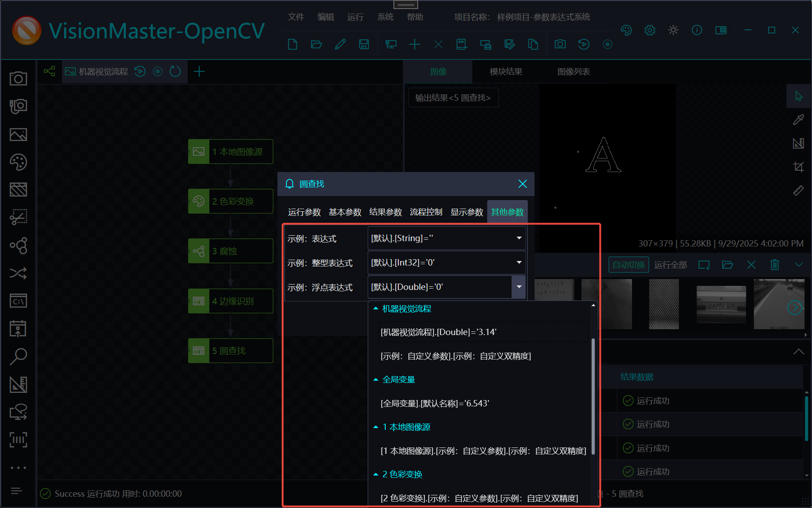
Task: Select the shuffle arrows tool in left sidebar
Action: [x=18, y=273]
